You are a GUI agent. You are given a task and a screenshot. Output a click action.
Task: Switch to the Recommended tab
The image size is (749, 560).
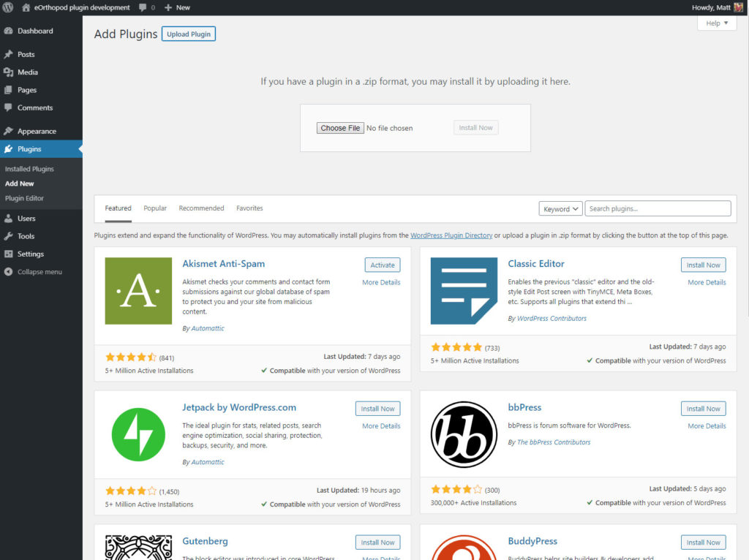(201, 208)
